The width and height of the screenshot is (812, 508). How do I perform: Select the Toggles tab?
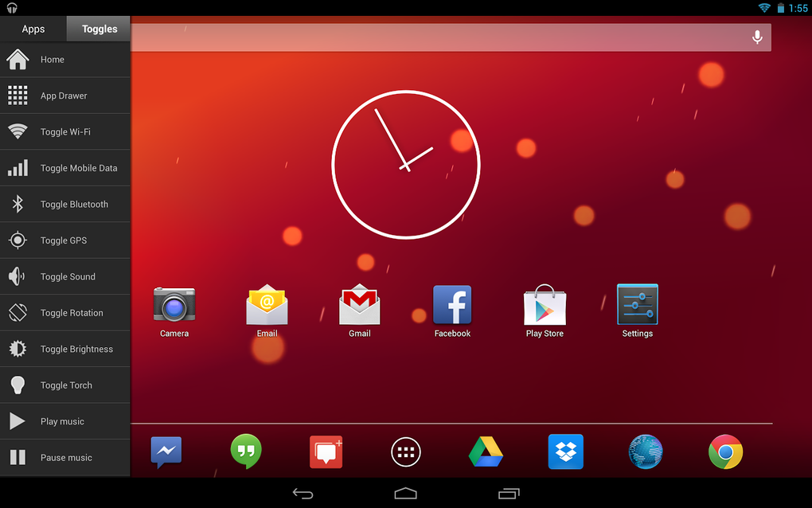point(98,28)
